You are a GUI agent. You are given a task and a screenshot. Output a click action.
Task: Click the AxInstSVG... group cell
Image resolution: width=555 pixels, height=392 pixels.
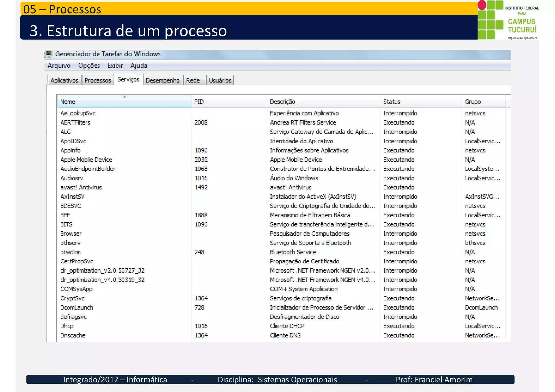coord(482,196)
